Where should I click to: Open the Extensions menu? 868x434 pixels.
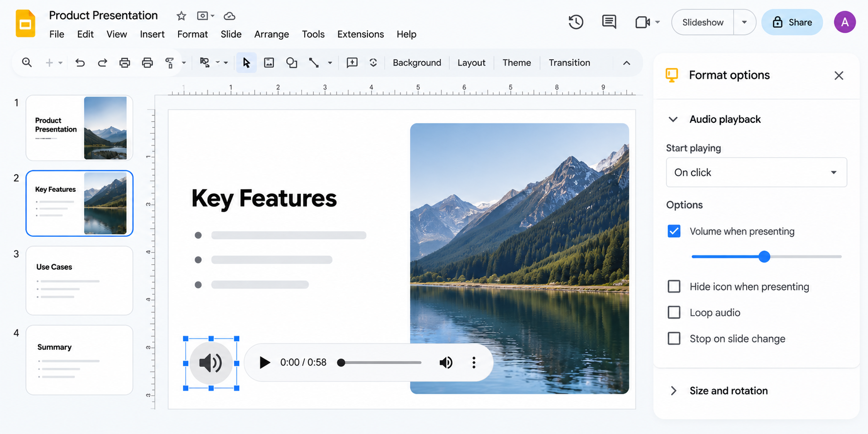coord(361,34)
